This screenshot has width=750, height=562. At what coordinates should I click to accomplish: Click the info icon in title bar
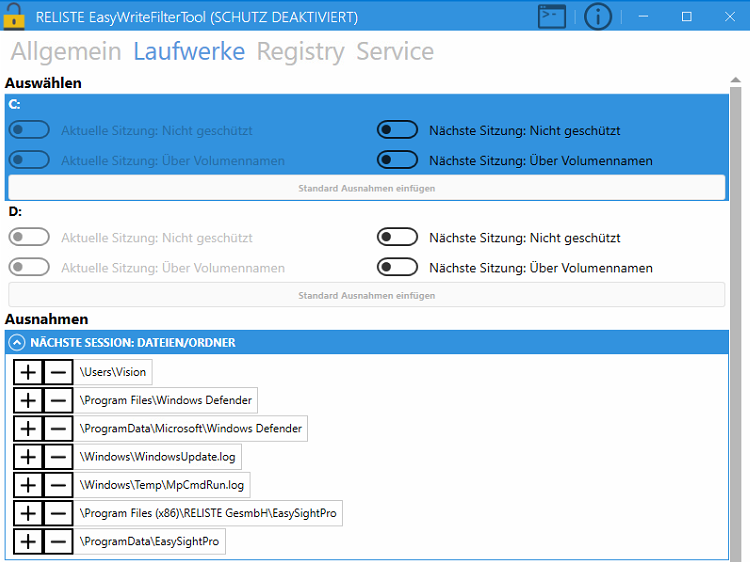pos(598,16)
